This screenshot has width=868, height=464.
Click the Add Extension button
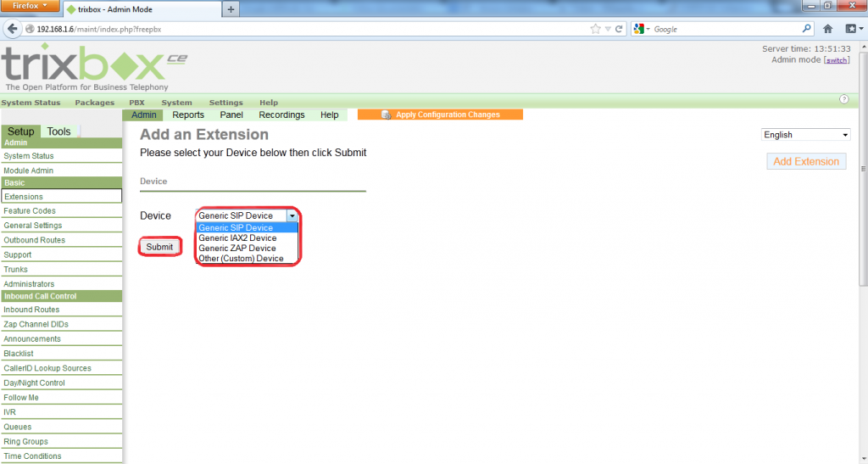point(806,161)
